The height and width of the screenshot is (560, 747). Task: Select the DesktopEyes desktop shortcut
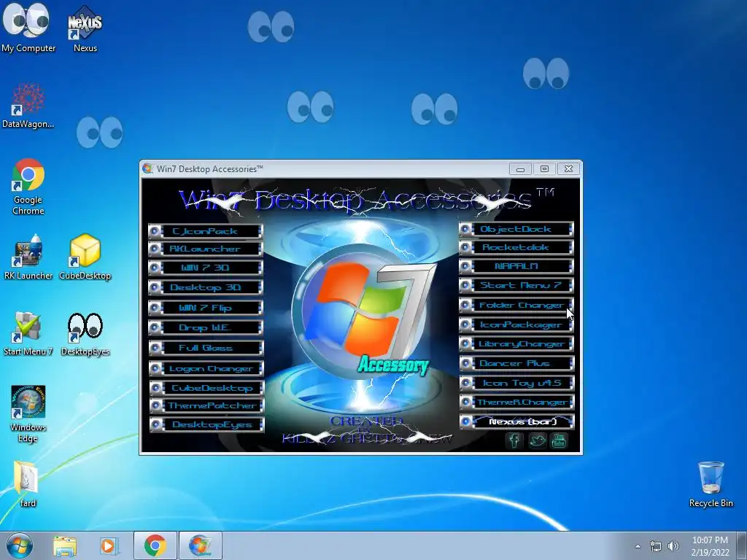point(85,333)
